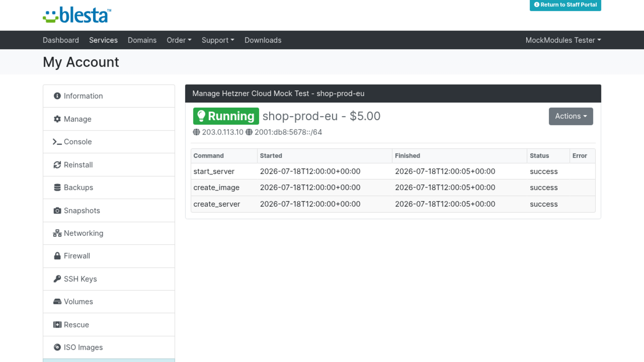Open Domains in the navbar
The height and width of the screenshot is (362, 644).
tap(142, 40)
